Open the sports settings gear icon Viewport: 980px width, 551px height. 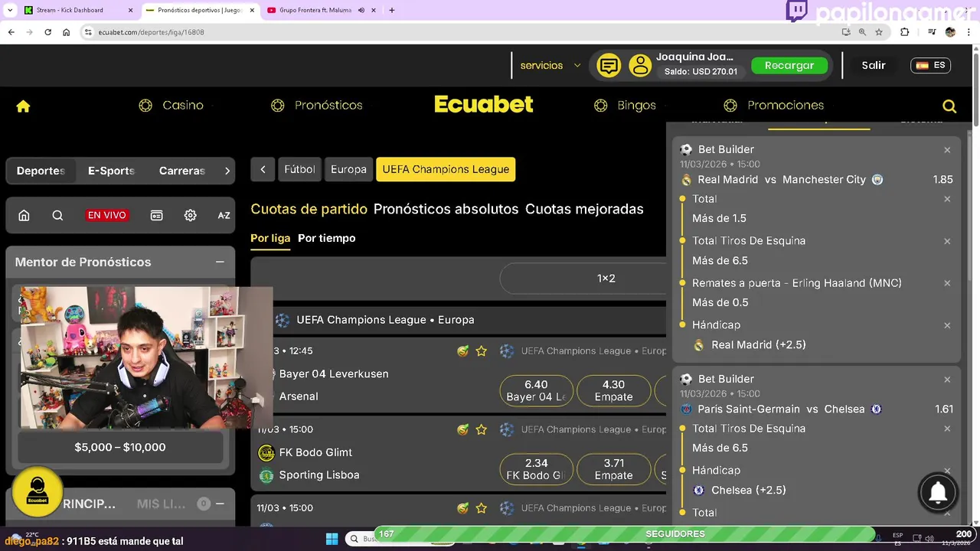coord(190,216)
